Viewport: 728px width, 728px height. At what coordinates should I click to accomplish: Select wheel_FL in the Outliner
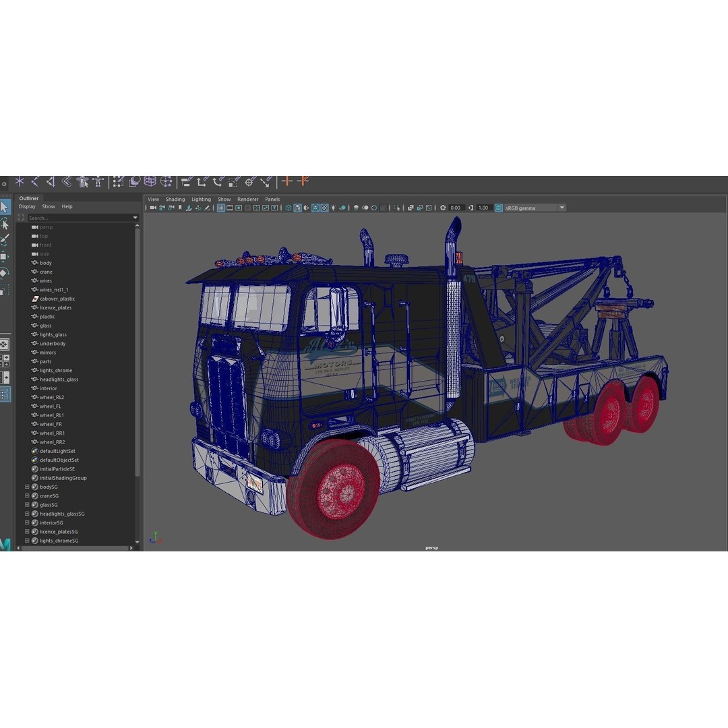tap(51, 406)
